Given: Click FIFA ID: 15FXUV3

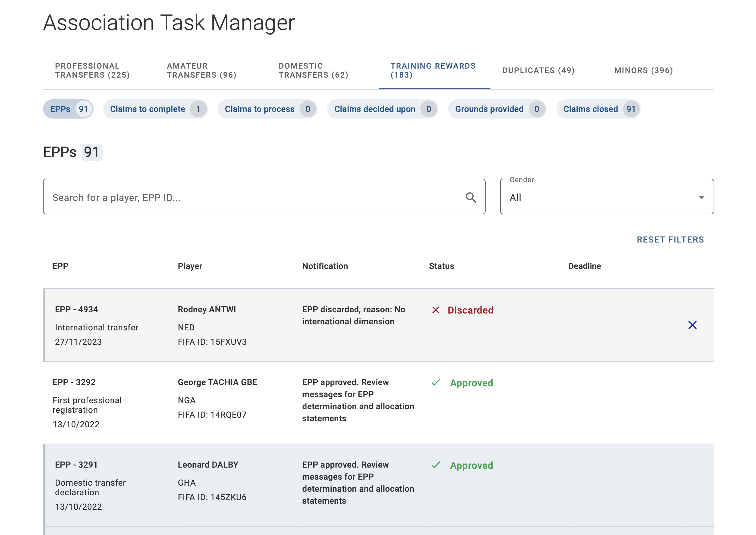Looking at the screenshot, I should (212, 342).
